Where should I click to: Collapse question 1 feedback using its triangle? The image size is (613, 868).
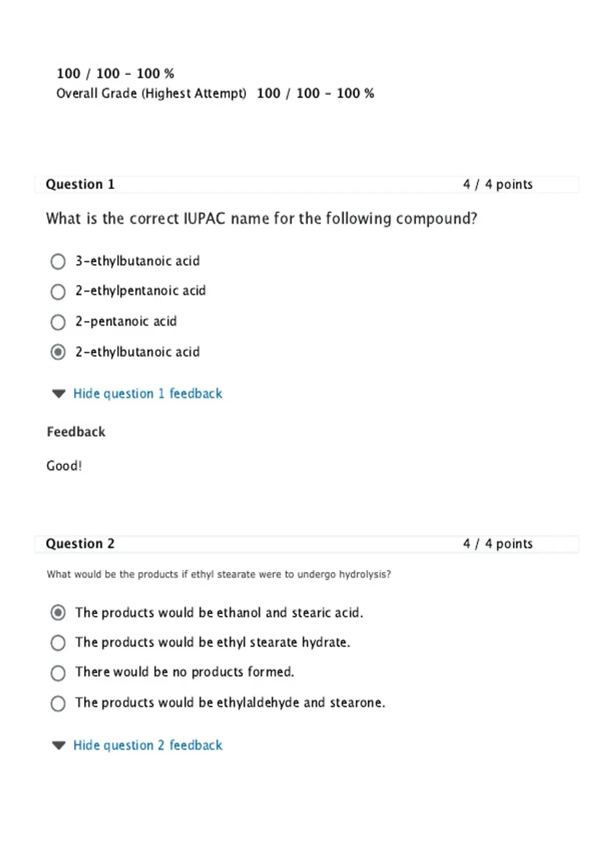[x=59, y=394]
